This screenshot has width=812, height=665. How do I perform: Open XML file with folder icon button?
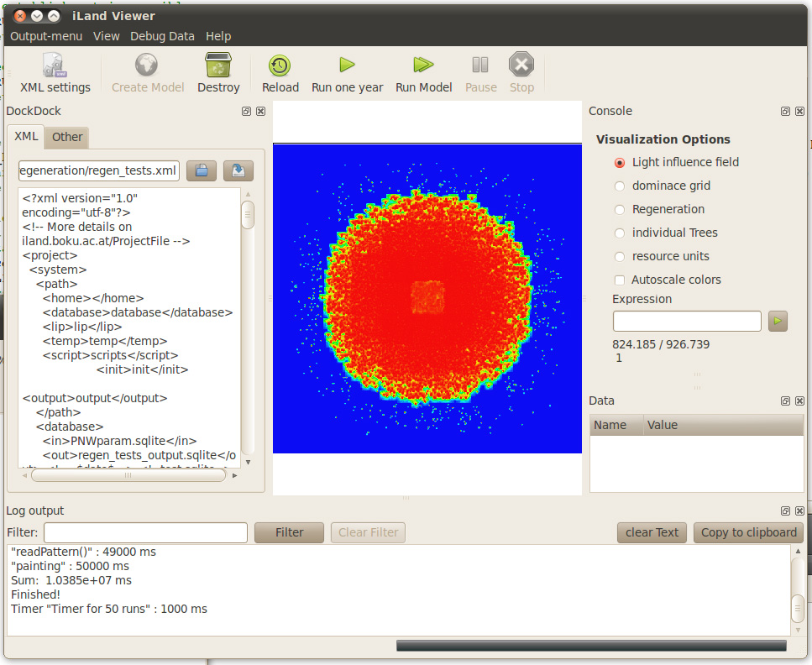(202, 170)
